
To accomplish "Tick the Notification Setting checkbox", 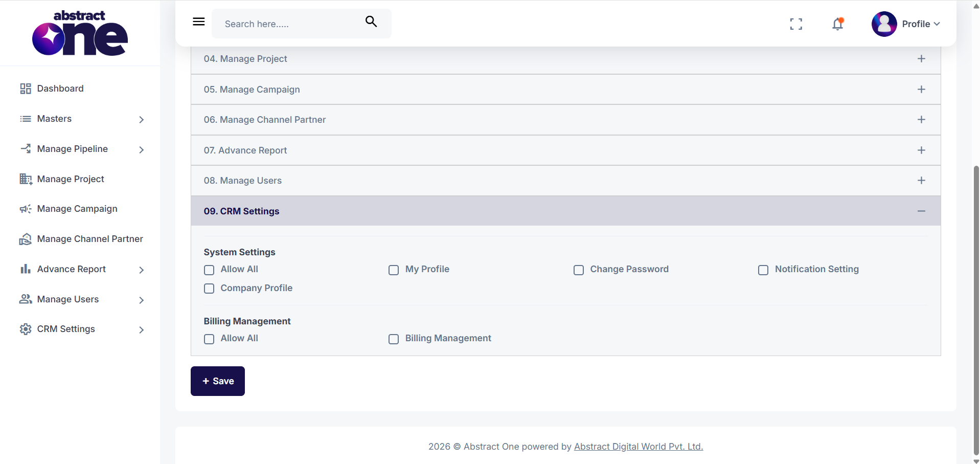I will 763,270.
